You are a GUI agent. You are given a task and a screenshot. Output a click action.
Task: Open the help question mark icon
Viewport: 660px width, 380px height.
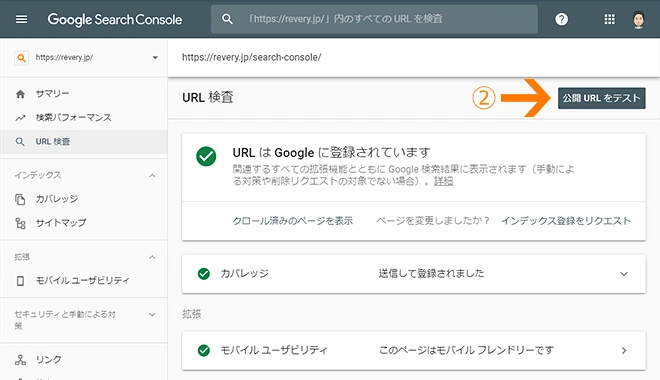(562, 19)
